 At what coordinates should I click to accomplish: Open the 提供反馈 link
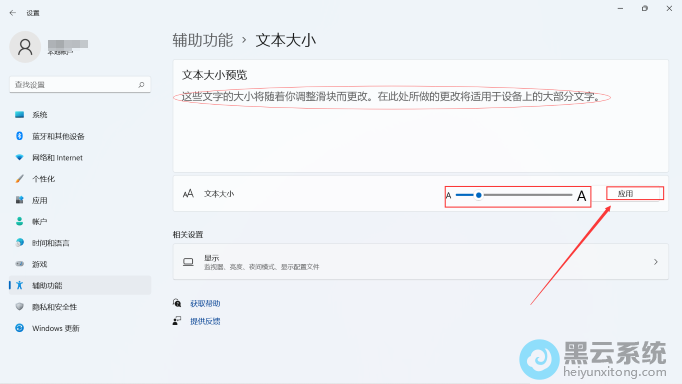(x=205, y=321)
